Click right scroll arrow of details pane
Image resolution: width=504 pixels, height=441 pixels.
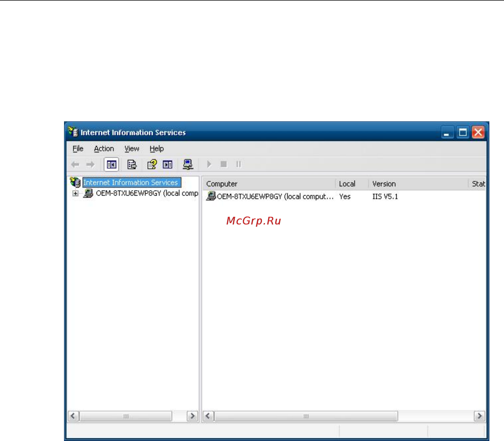pos(479,416)
